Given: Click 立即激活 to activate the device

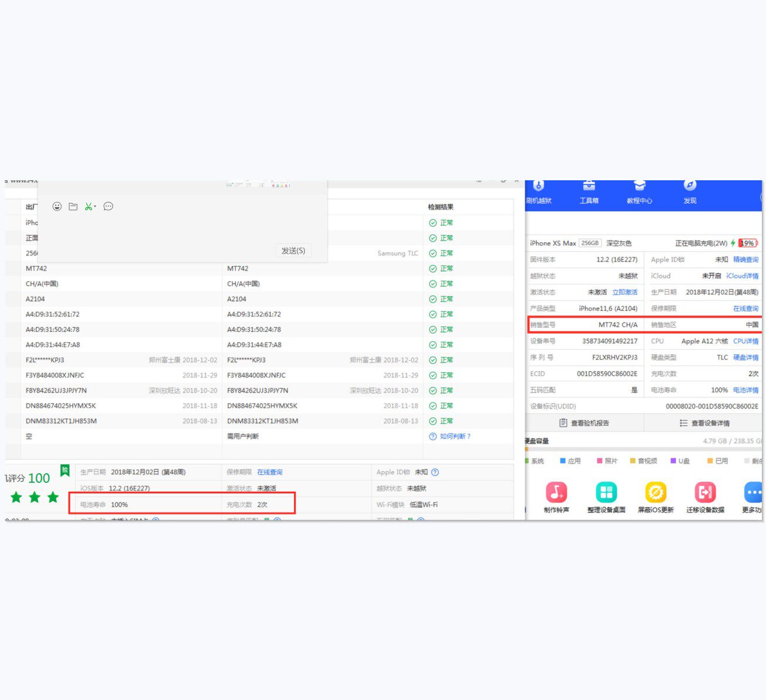Looking at the screenshot, I should 625,292.
